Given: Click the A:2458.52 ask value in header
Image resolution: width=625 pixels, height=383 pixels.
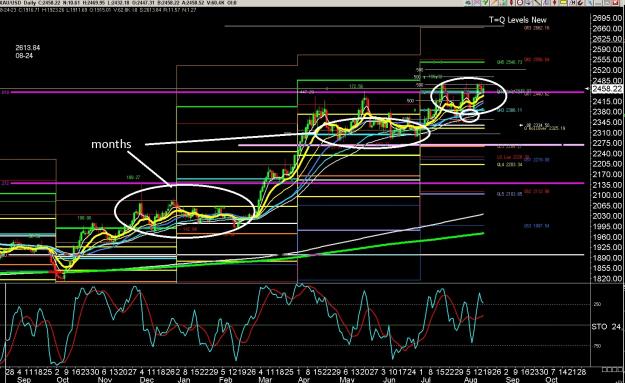Looking at the screenshot, I should pyautogui.click(x=193, y=3).
